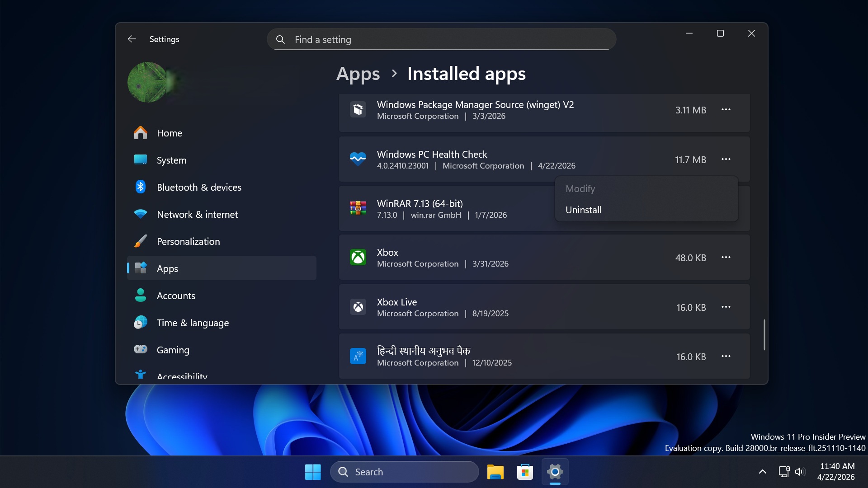Select the Personalization brush icon
This screenshot has width=868, height=488.
click(141, 241)
